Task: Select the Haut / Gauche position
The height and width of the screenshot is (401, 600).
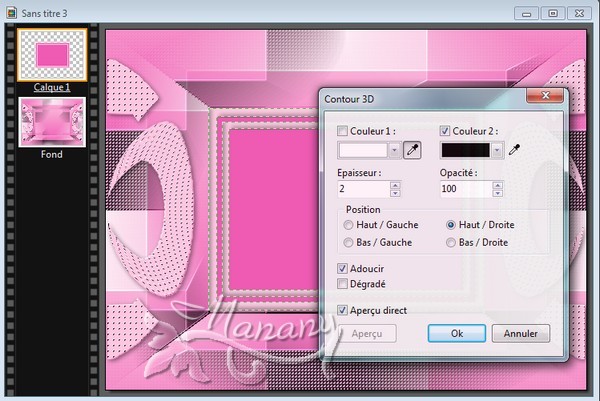Action: [x=348, y=225]
